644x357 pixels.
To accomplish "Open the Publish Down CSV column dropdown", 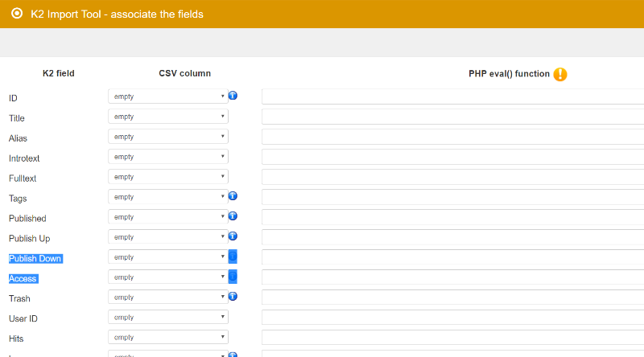I will pyautogui.click(x=168, y=257).
